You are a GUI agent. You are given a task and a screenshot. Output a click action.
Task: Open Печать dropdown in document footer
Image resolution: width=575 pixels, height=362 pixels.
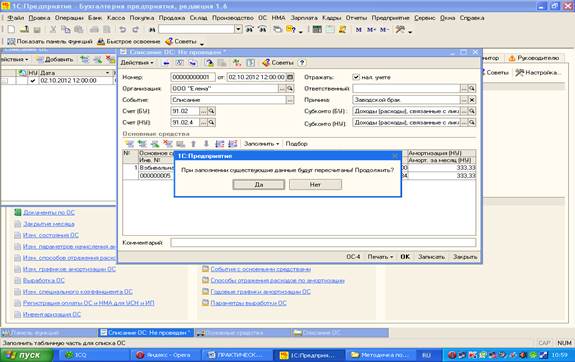tap(380, 257)
